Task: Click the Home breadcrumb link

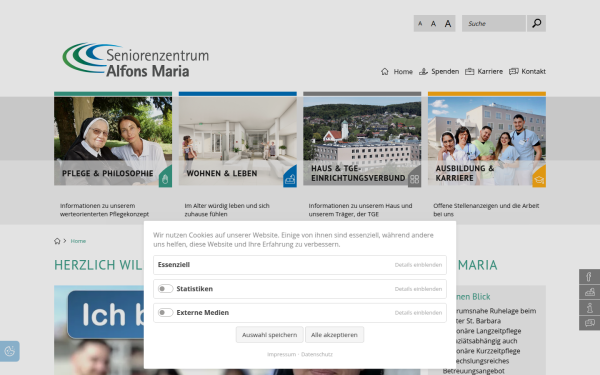Action: pyautogui.click(x=78, y=241)
